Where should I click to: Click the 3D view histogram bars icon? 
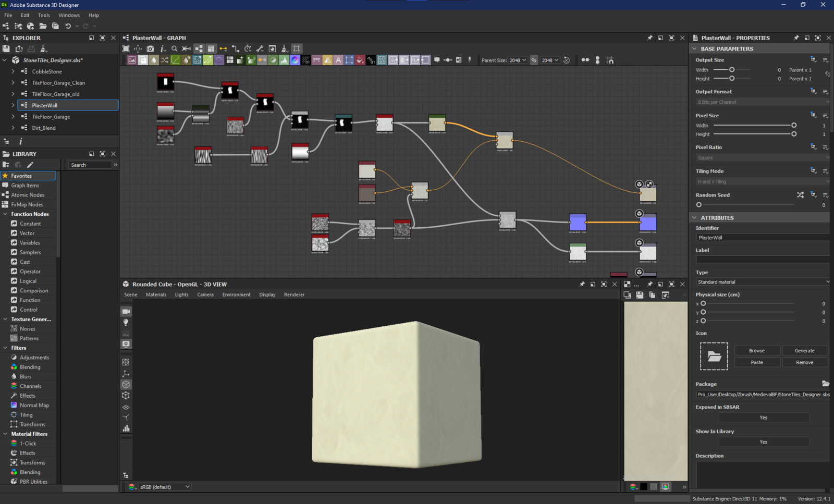tap(126, 428)
